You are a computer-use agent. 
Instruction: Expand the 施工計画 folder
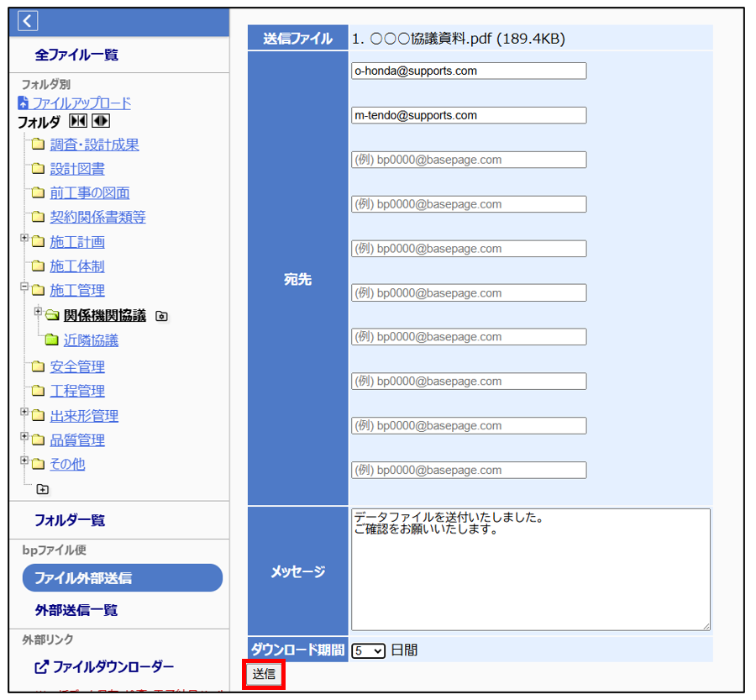point(24,239)
